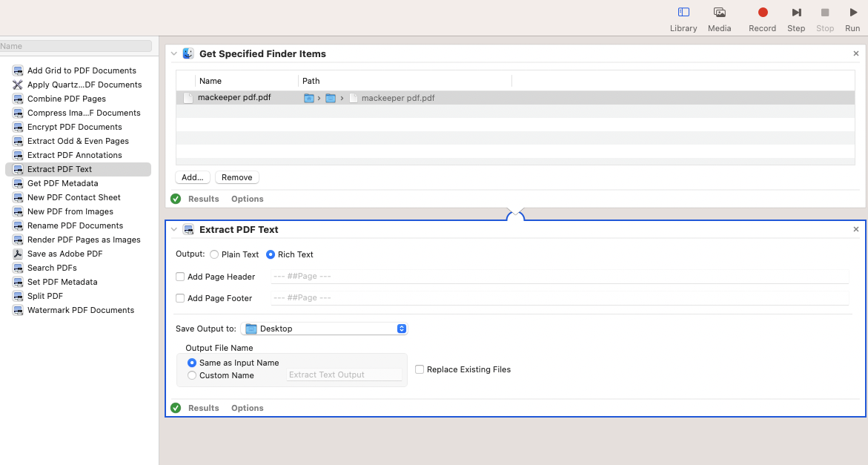
Task: Select the New PDF from Images icon
Action: coord(18,211)
